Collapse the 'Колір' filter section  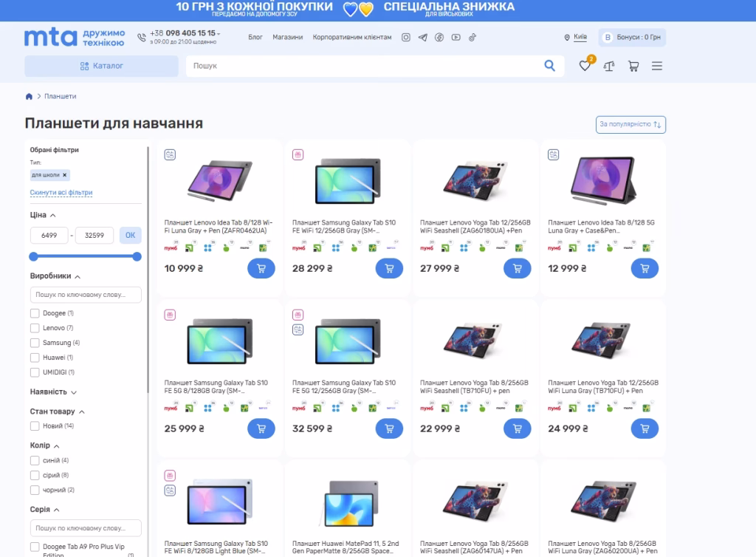click(44, 445)
